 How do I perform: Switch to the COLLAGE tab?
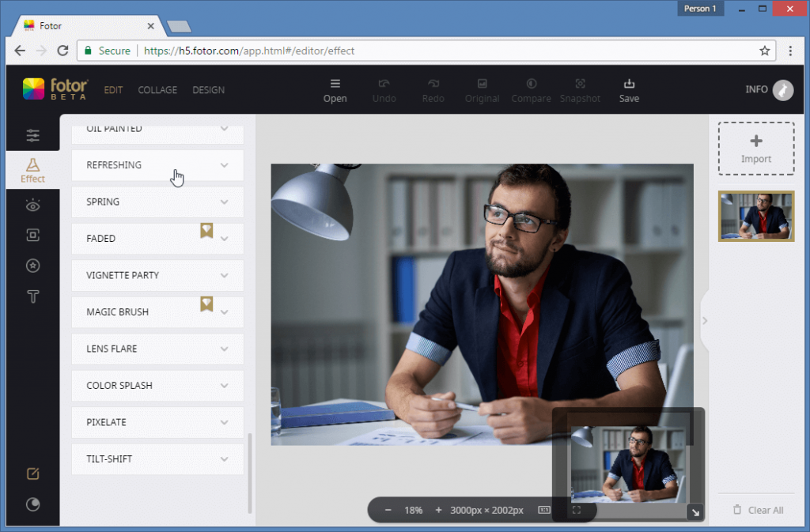[157, 89]
